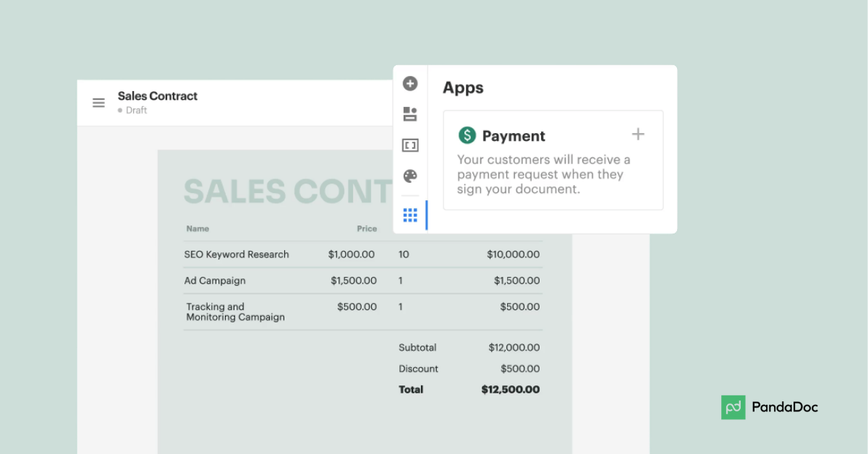Image resolution: width=868 pixels, height=454 pixels.
Task: Click the Total amount $12,500.00
Action: click(510, 390)
